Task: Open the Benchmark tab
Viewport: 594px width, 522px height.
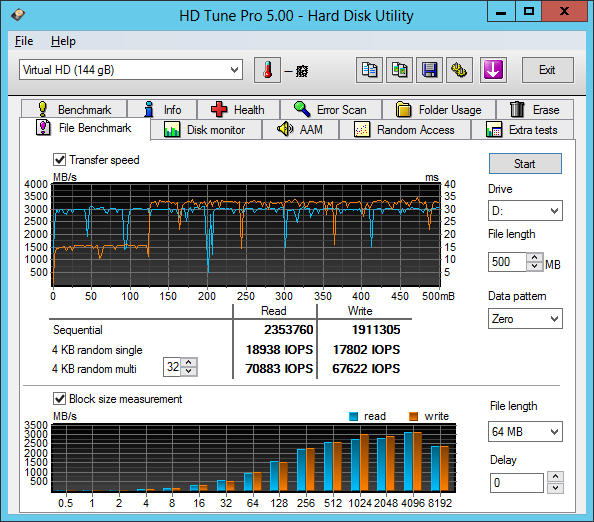Action: click(x=74, y=109)
